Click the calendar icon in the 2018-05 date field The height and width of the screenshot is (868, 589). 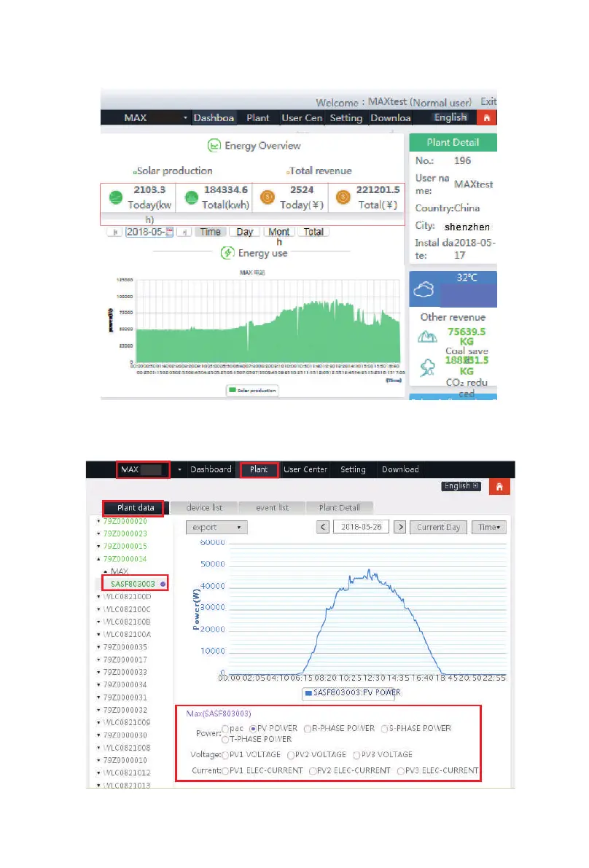tap(169, 232)
